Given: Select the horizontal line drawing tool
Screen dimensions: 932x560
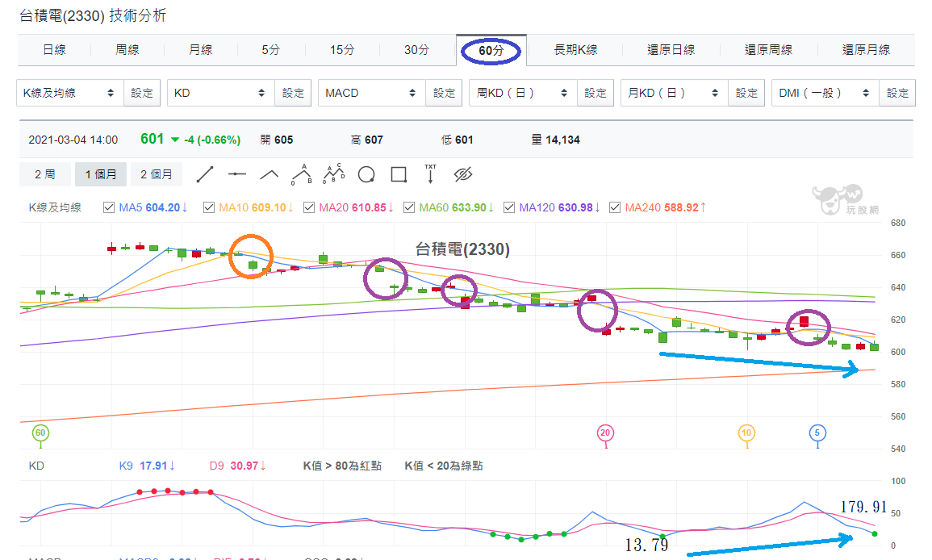Looking at the screenshot, I should pyautogui.click(x=236, y=174).
